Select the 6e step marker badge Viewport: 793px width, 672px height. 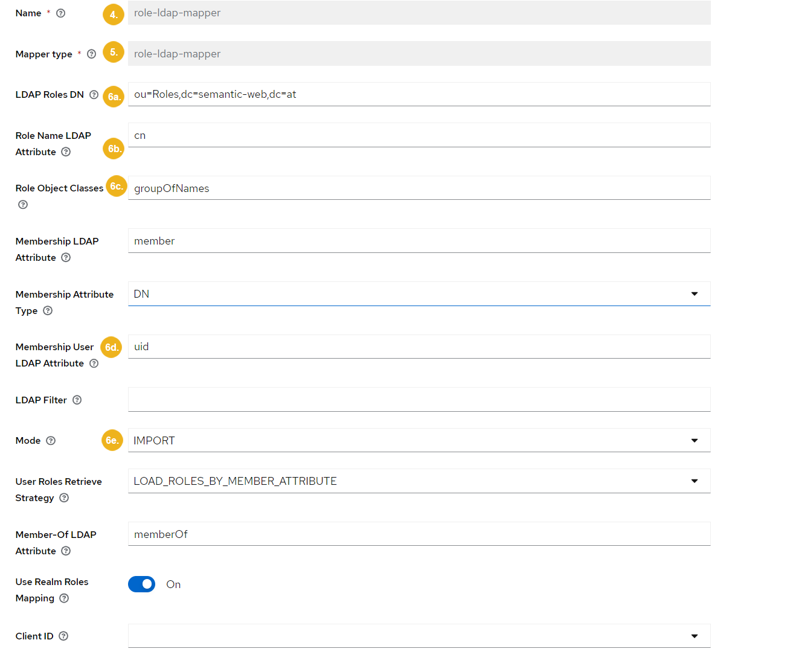[x=112, y=440]
